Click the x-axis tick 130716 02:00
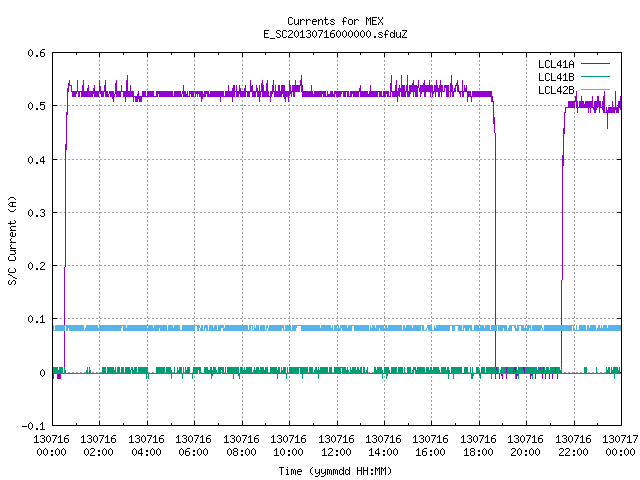This screenshot has width=640, height=480. point(99,446)
